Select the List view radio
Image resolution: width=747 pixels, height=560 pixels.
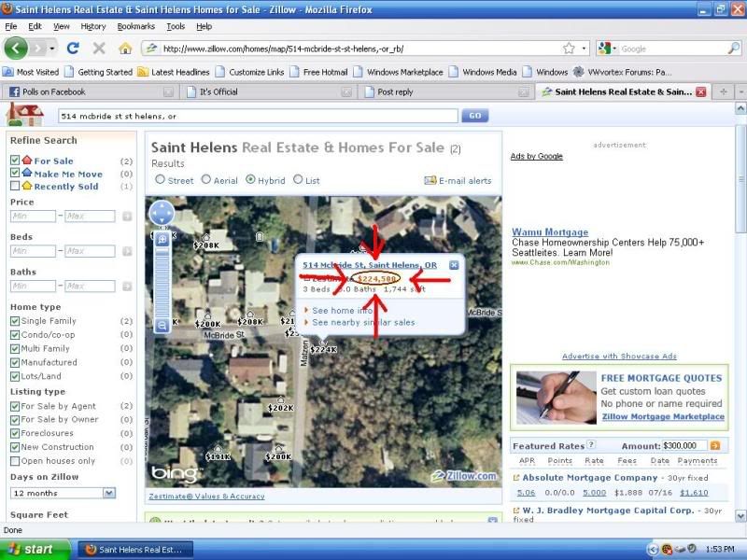click(x=298, y=179)
